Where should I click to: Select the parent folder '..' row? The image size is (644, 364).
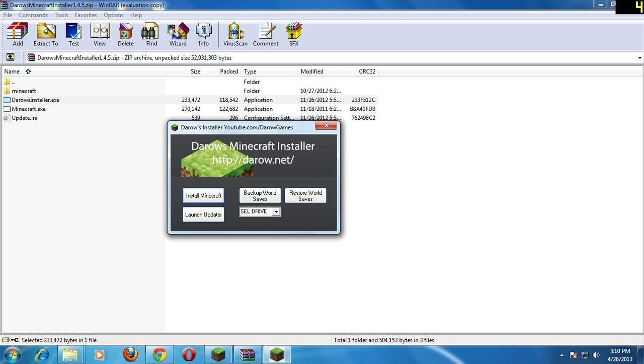pyautogui.click(x=190, y=82)
